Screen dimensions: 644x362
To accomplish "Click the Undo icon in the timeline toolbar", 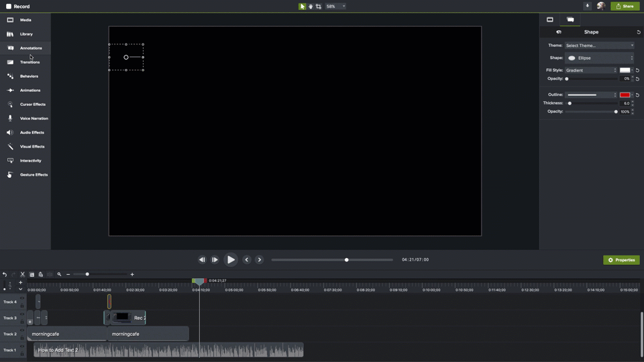I will pyautogui.click(x=5, y=274).
